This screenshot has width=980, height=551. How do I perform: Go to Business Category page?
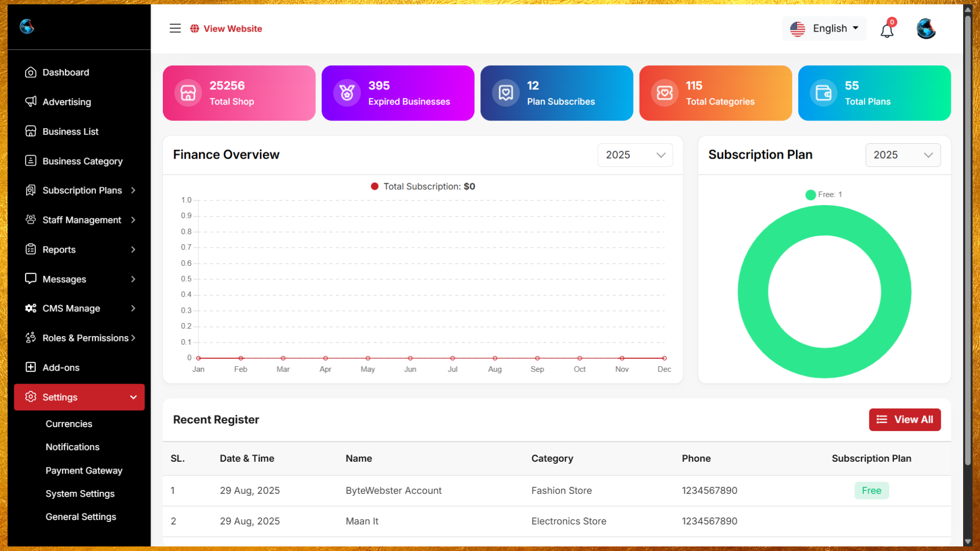click(82, 161)
